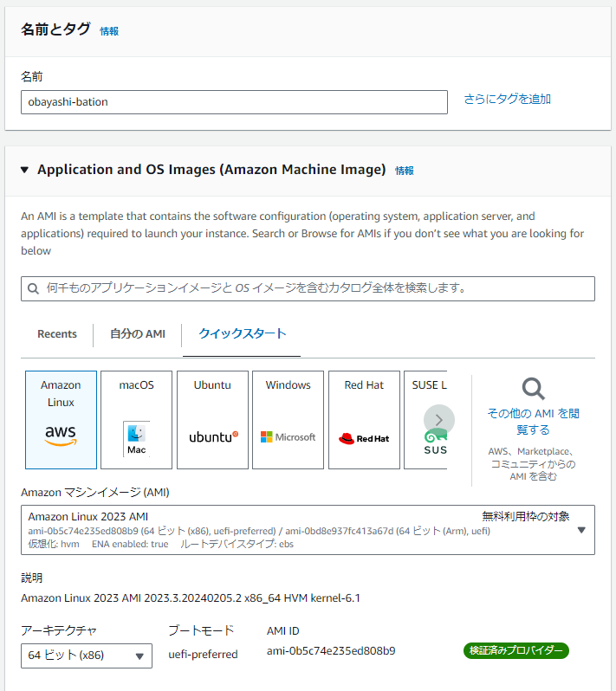Advance the OS carousel with the right arrow
Screen dimensions: 616x691
[438, 420]
